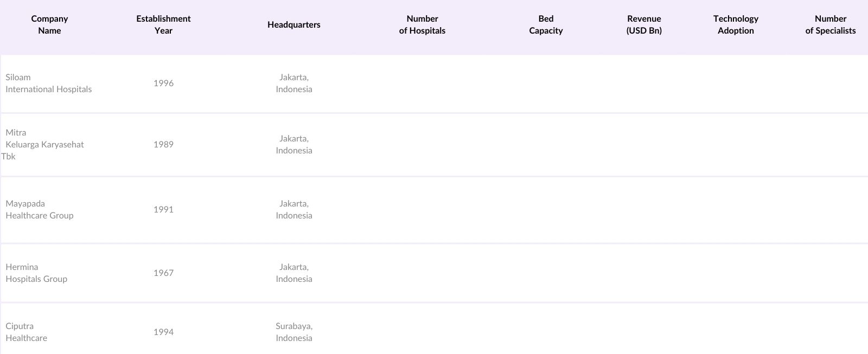Screen dimensions: 868x354
Task: Click the 1991 establishment year cell
Action: [x=163, y=210]
